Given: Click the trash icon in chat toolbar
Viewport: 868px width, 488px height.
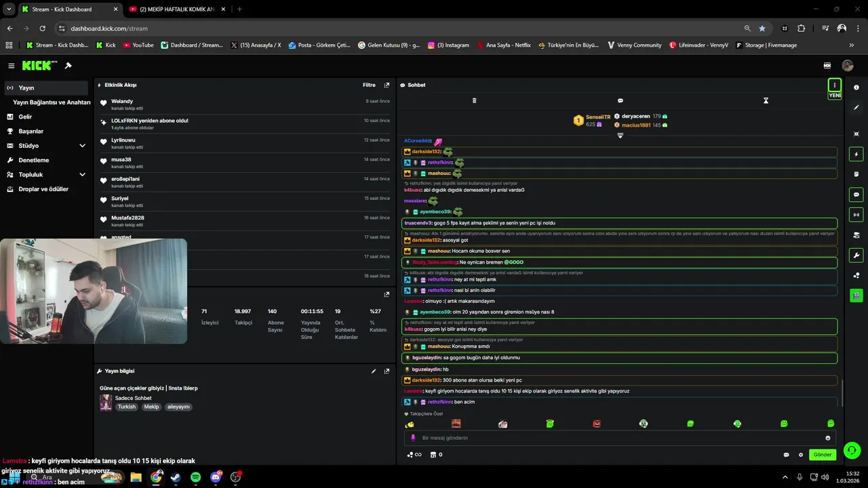Looking at the screenshot, I should pyautogui.click(x=474, y=100).
